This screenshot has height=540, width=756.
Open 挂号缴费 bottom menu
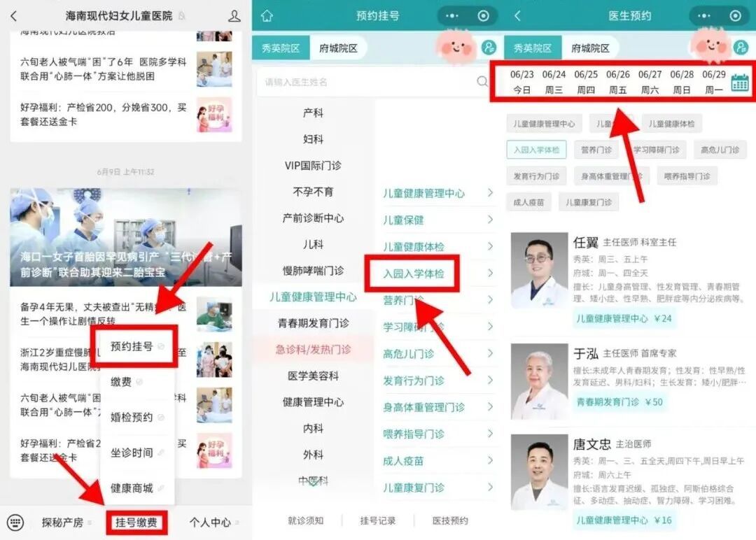point(136,523)
